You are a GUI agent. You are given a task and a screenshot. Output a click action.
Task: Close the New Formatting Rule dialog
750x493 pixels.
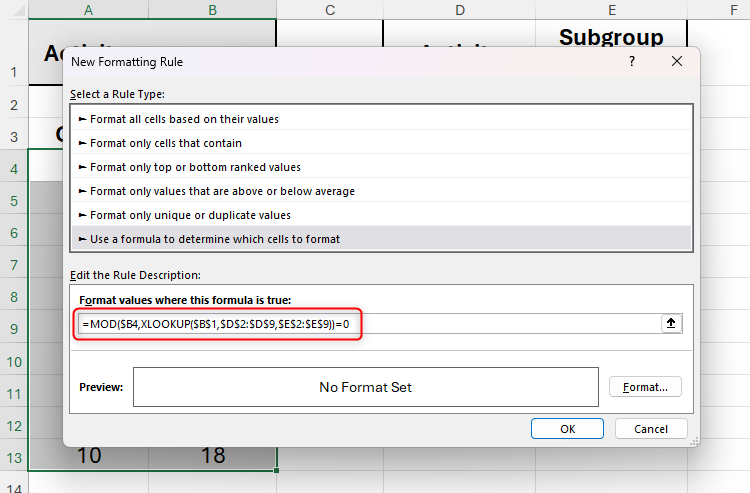pyautogui.click(x=677, y=62)
